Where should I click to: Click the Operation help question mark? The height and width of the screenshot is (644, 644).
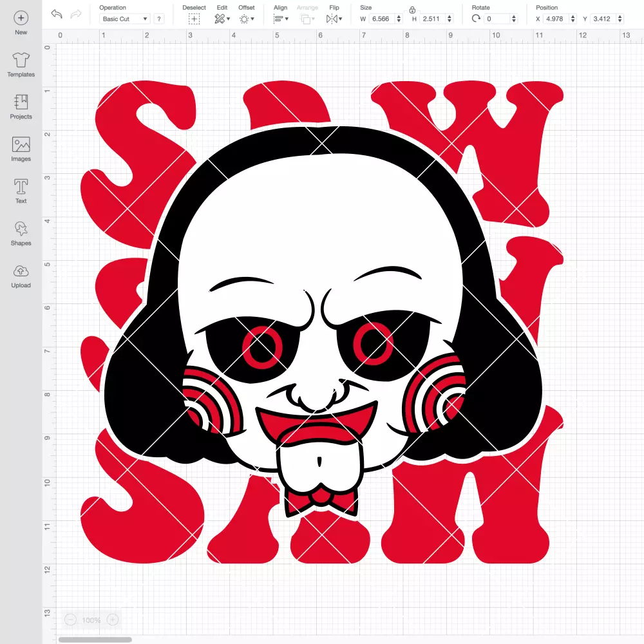tap(159, 19)
